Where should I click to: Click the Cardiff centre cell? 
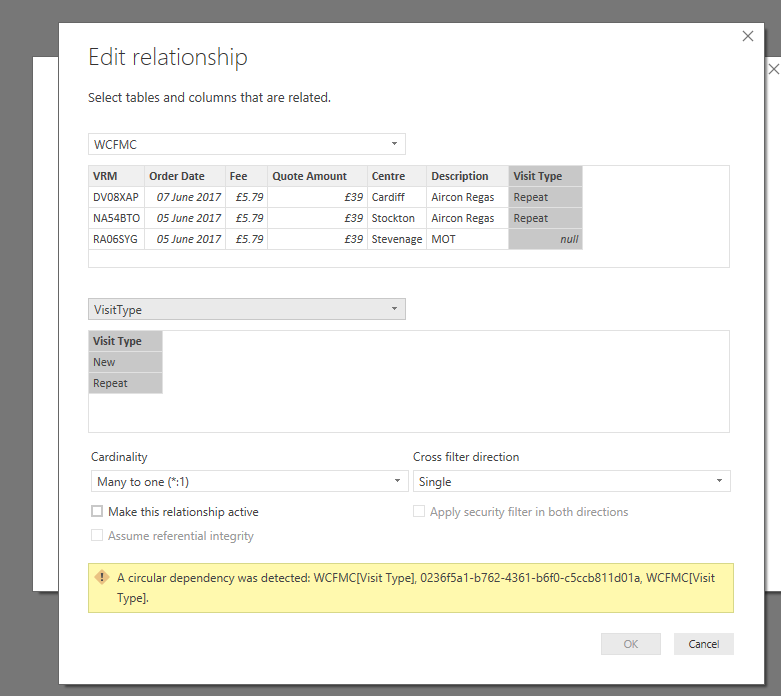pos(397,197)
